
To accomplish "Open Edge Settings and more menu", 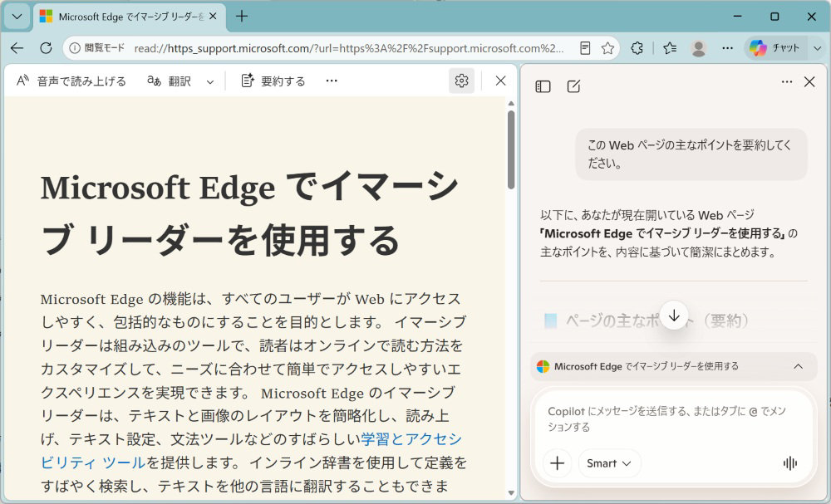I will [x=728, y=48].
